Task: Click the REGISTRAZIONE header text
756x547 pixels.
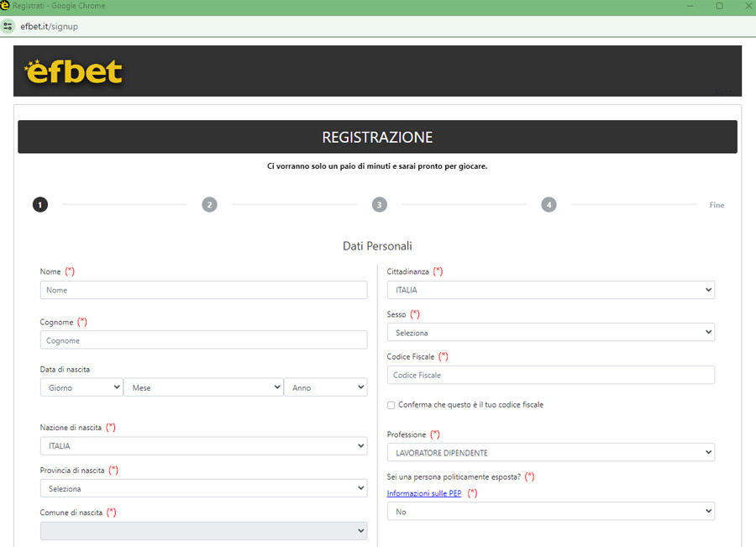Action: 377,137
